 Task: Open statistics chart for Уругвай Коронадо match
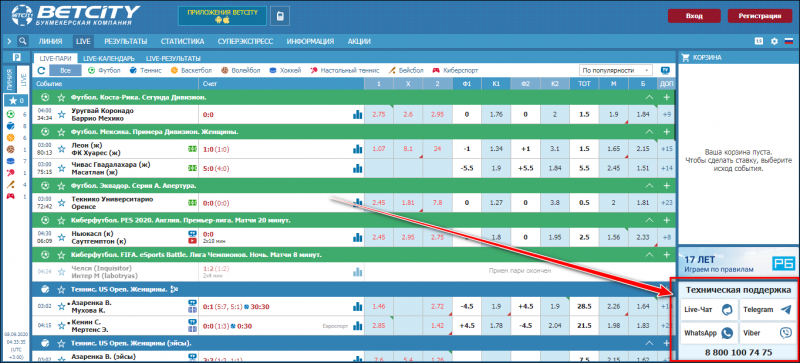[357, 114]
